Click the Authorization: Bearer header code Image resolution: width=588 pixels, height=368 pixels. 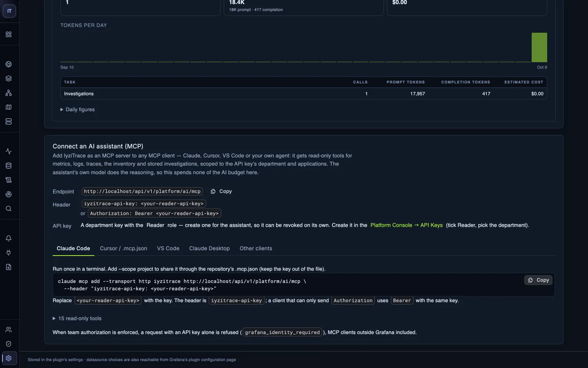(x=154, y=213)
